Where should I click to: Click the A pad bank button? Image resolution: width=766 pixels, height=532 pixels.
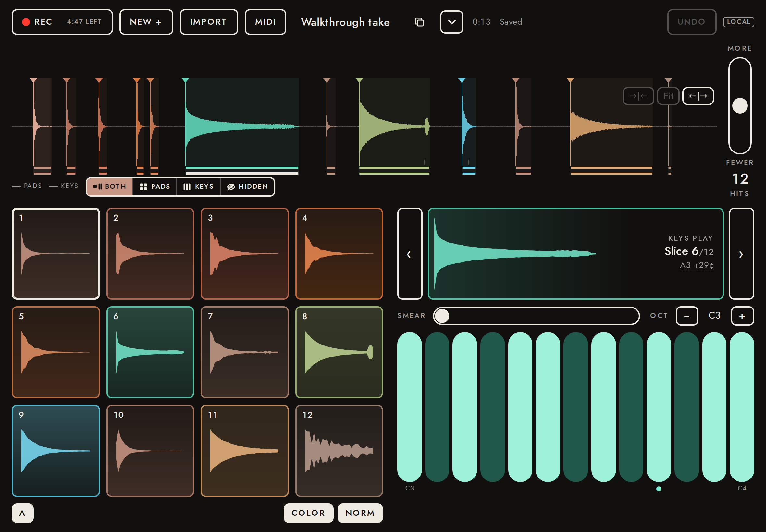(23, 513)
